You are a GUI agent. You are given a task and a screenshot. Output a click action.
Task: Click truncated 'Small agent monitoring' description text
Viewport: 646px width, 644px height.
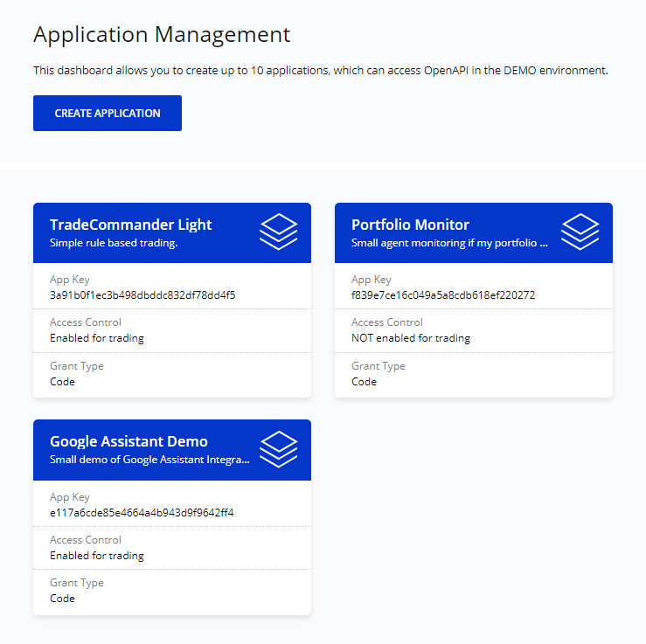click(449, 243)
